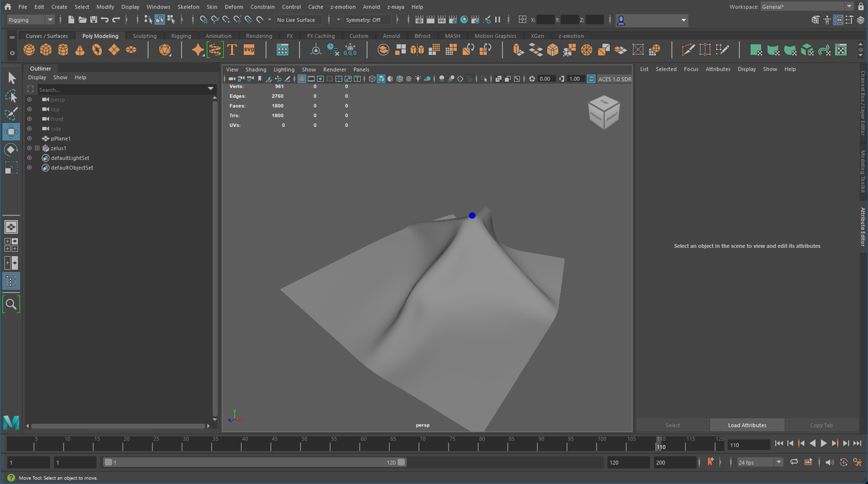Toggle visibility of pPlane1 in Outliner
The width and height of the screenshot is (868, 484).
(29, 138)
